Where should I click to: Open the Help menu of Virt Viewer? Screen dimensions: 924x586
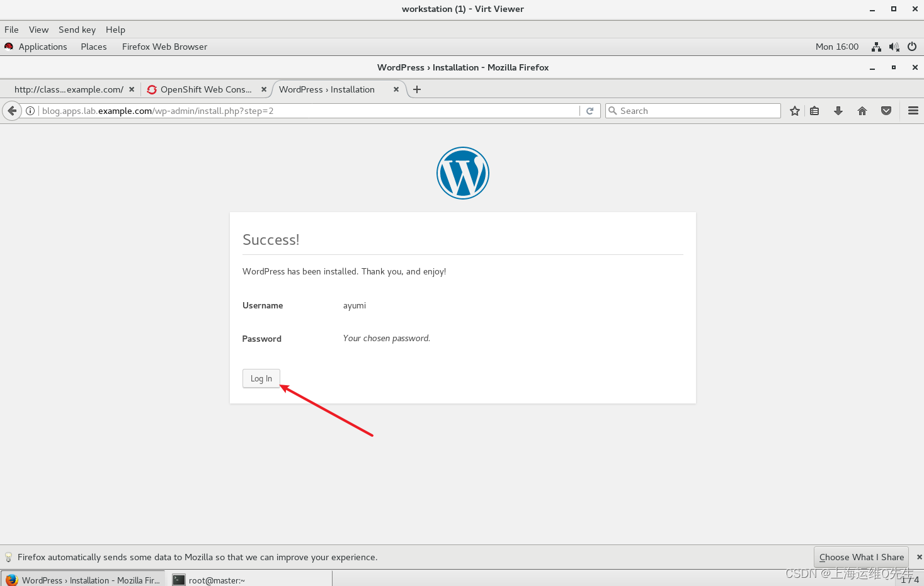pyautogui.click(x=115, y=30)
